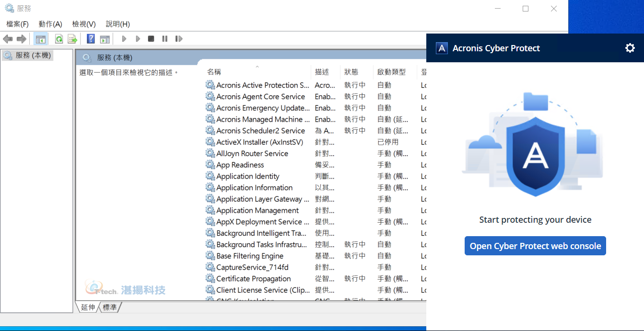Image resolution: width=644 pixels, height=331 pixels.
Task: Select the Application Layer Gateway service name
Action: [263, 199]
